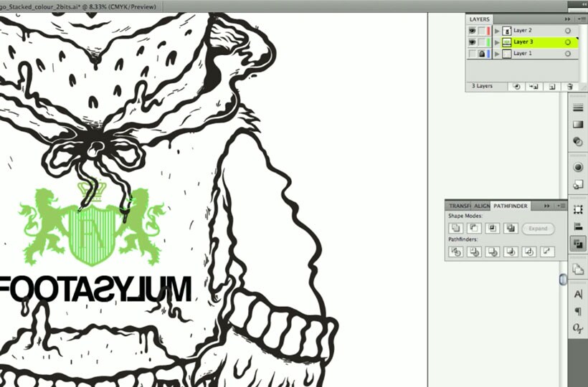The height and width of the screenshot is (387, 588).
Task: Apply the Crop pathfinder
Action: coord(511,252)
